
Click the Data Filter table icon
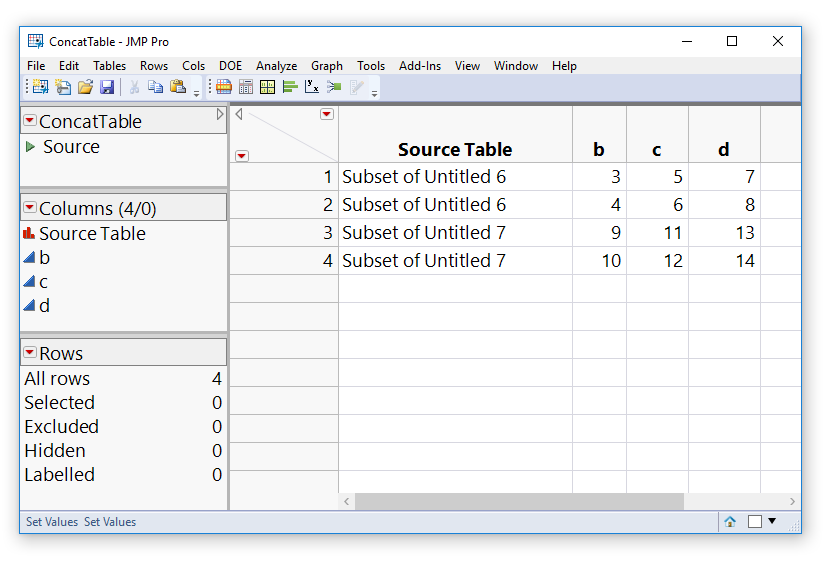223,87
